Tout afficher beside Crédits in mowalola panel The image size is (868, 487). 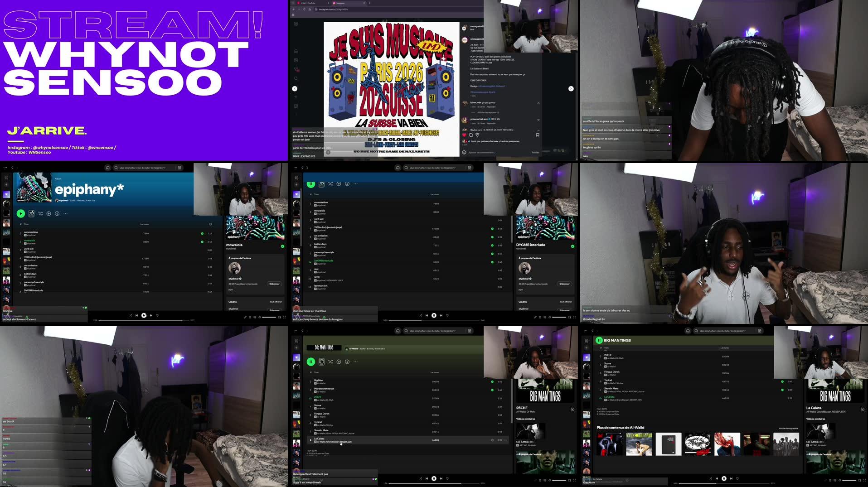coord(276,302)
